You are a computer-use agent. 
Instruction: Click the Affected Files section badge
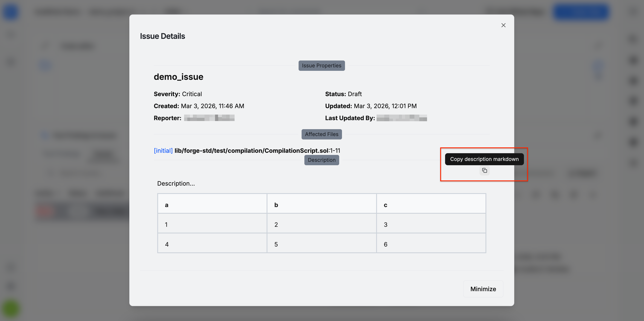point(321,134)
